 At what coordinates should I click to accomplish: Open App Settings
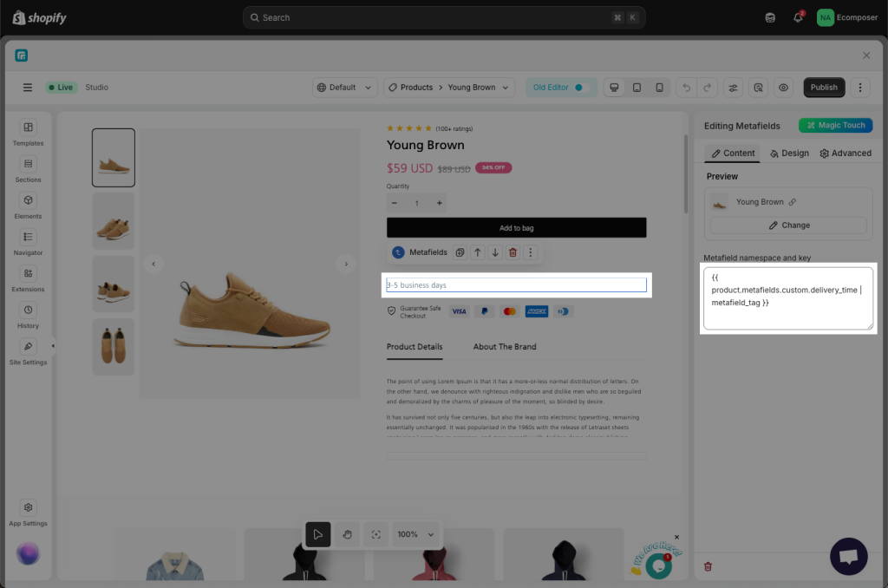click(x=28, y=513)
